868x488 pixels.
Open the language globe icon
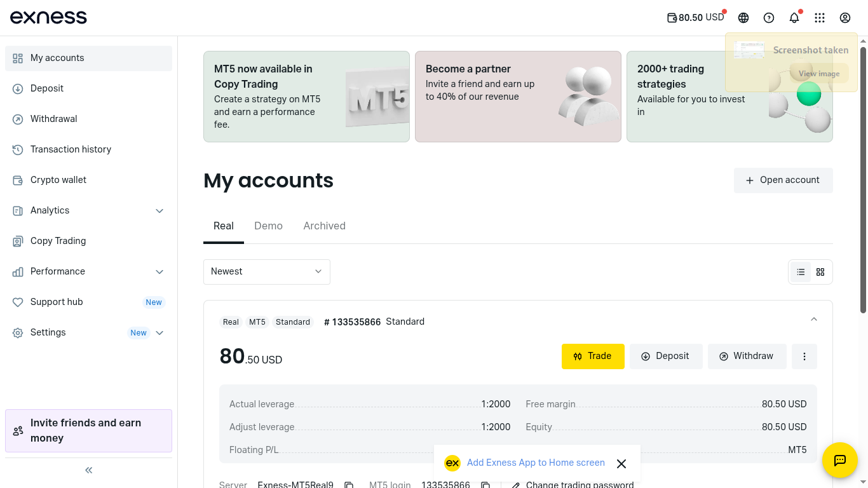(x=743, y=18)
